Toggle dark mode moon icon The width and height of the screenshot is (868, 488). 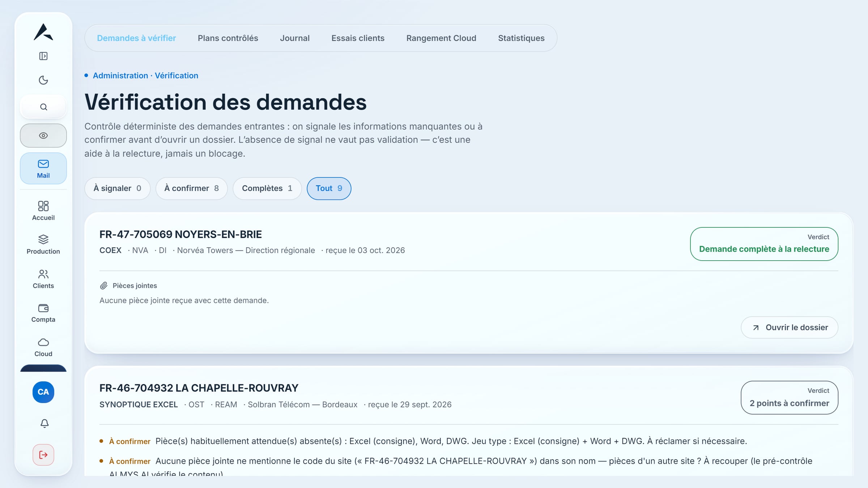point(43,80)
